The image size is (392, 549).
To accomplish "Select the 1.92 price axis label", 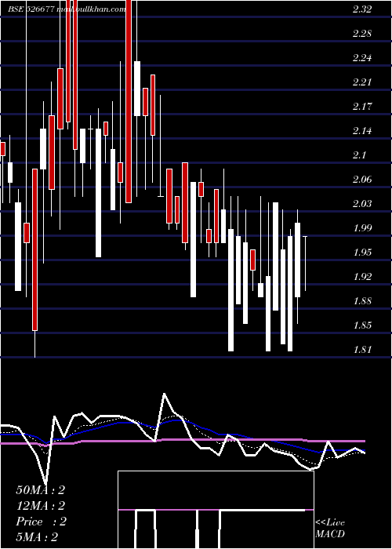I will point(362,277).
